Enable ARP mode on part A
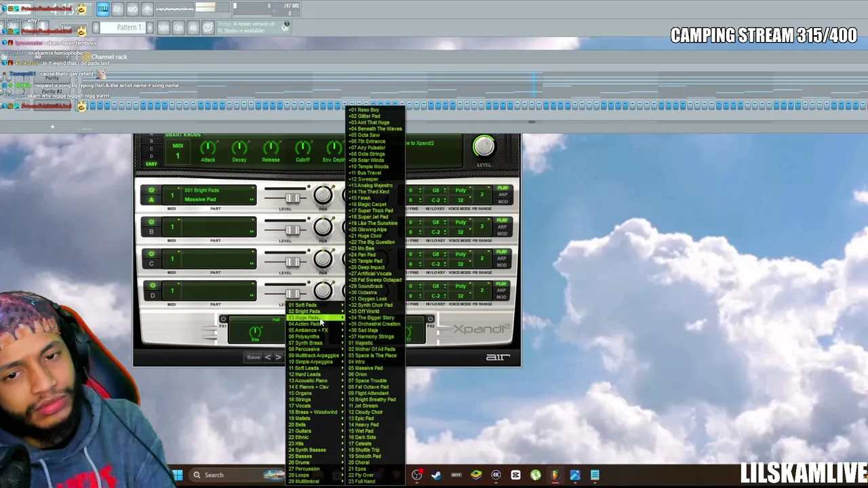The image size is (868, 488). (x=502, y=195)
